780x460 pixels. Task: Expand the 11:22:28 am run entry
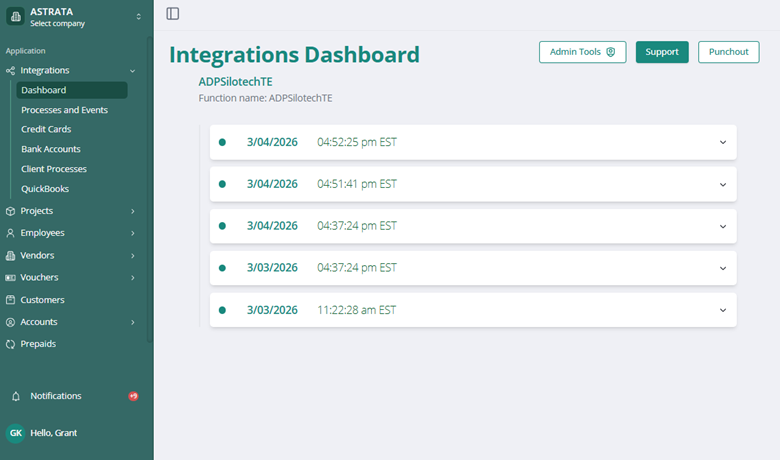point(473,310)
